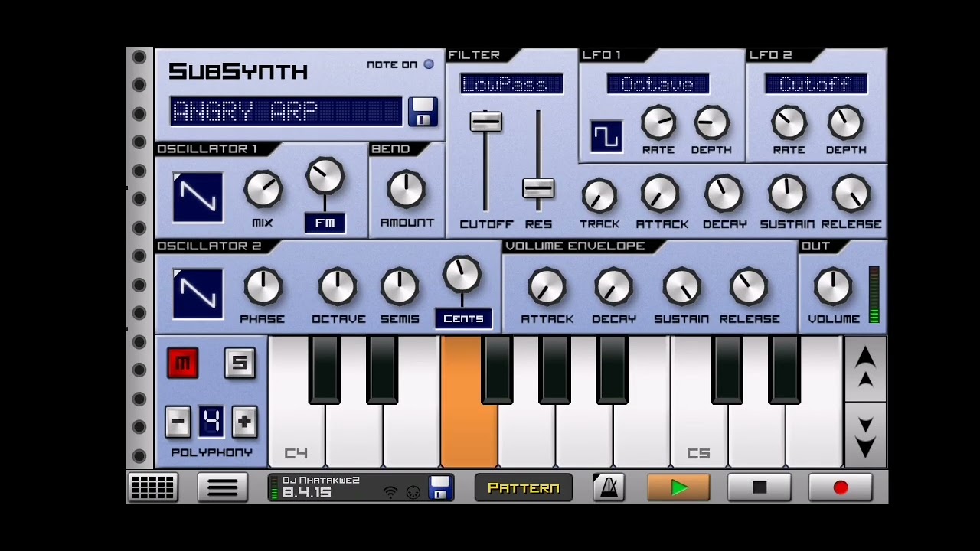Click the LFO 2 Depth knob
Viewport: 980px width, 551px height.
[845, 123]
